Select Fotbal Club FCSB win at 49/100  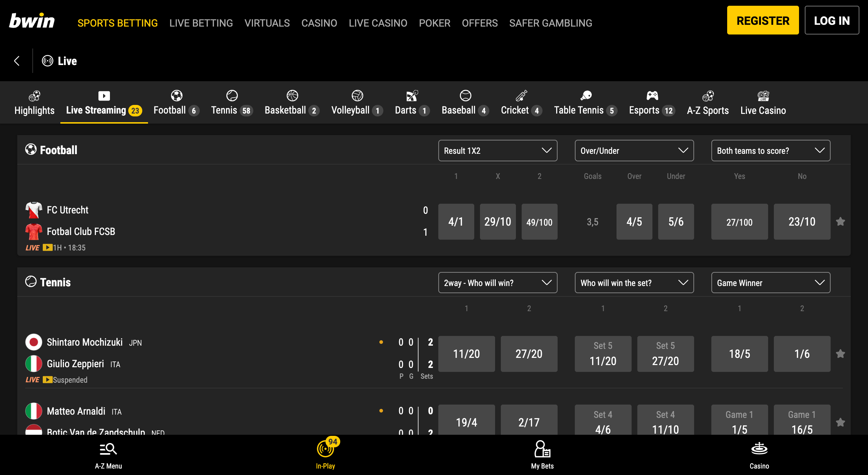[539, 222]
